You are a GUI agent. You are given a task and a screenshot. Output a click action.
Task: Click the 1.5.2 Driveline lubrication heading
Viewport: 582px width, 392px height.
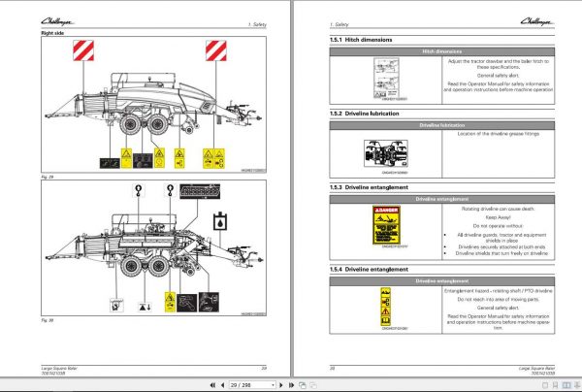(x=364, y=114)
